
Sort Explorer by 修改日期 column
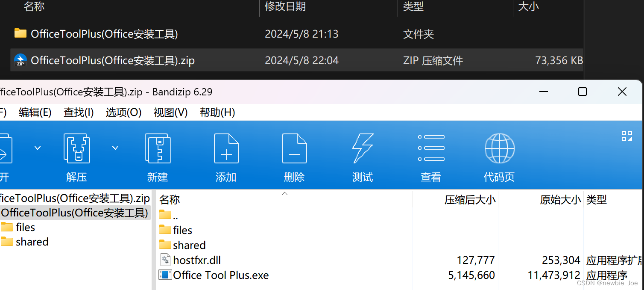pos(285,6)
